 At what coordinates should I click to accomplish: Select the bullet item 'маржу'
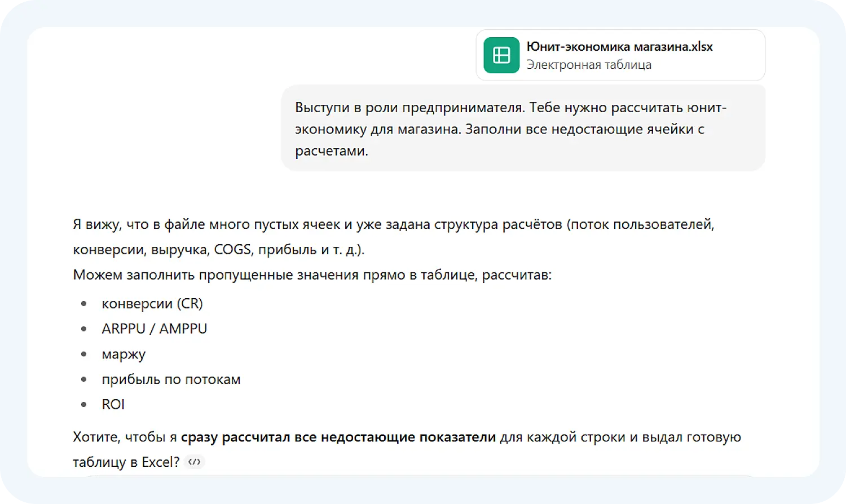coord(124,353)
